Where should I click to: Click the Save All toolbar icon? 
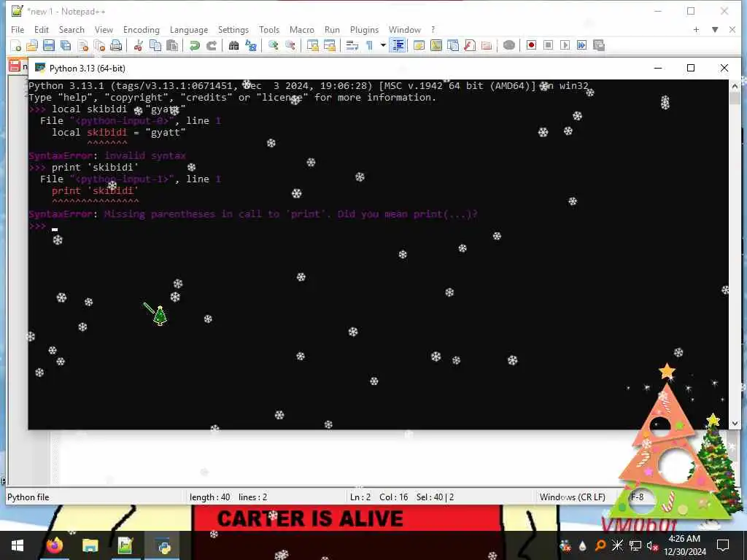pos(66,46)
